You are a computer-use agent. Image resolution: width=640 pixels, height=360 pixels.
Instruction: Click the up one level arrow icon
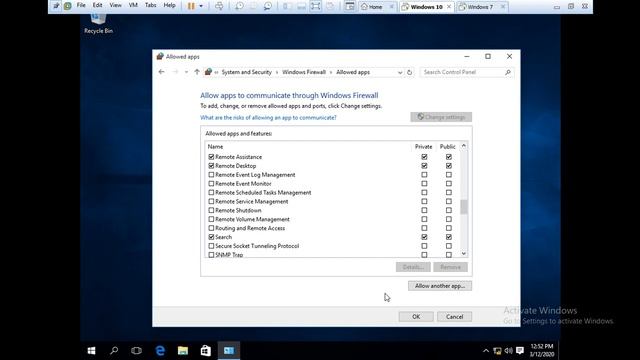pyautogui.click(x=197, y=72)
